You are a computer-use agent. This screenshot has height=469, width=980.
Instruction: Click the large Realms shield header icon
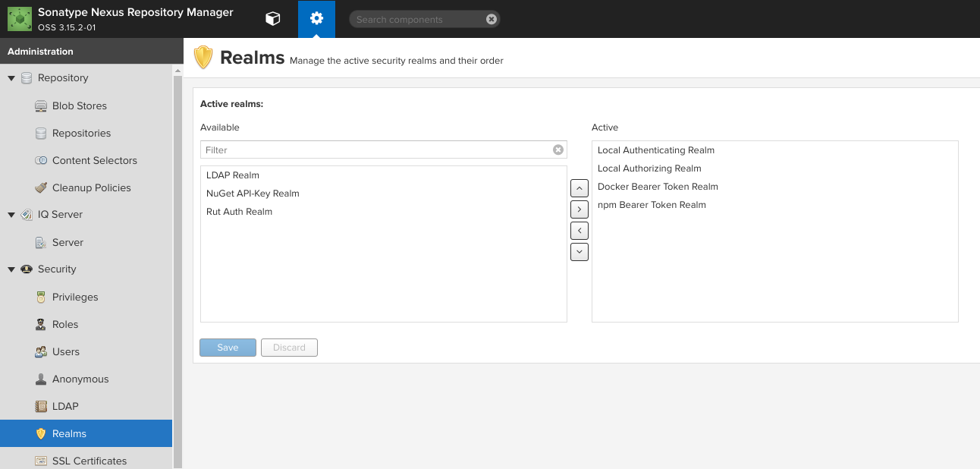coord(203,58)
